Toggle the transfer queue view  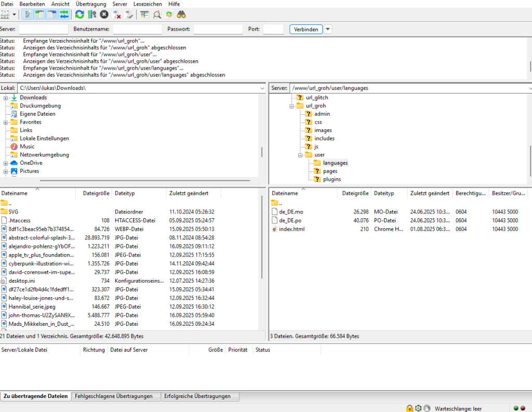(64, 15)
